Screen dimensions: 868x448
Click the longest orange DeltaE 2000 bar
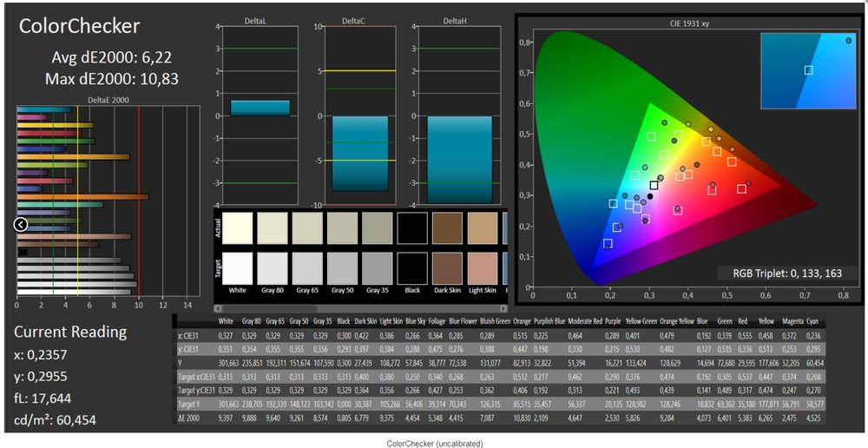tap(83, 196)
